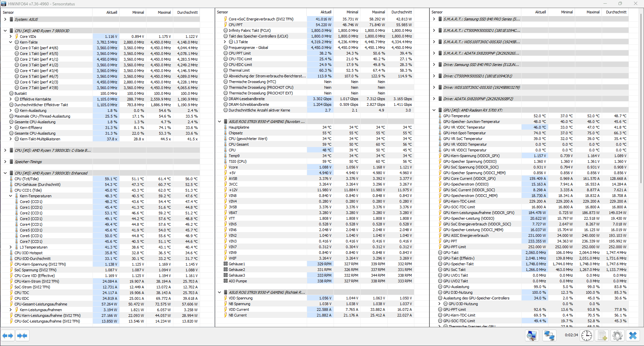
Task: Open the system summary monitor icon
Action: coord(532,336)
